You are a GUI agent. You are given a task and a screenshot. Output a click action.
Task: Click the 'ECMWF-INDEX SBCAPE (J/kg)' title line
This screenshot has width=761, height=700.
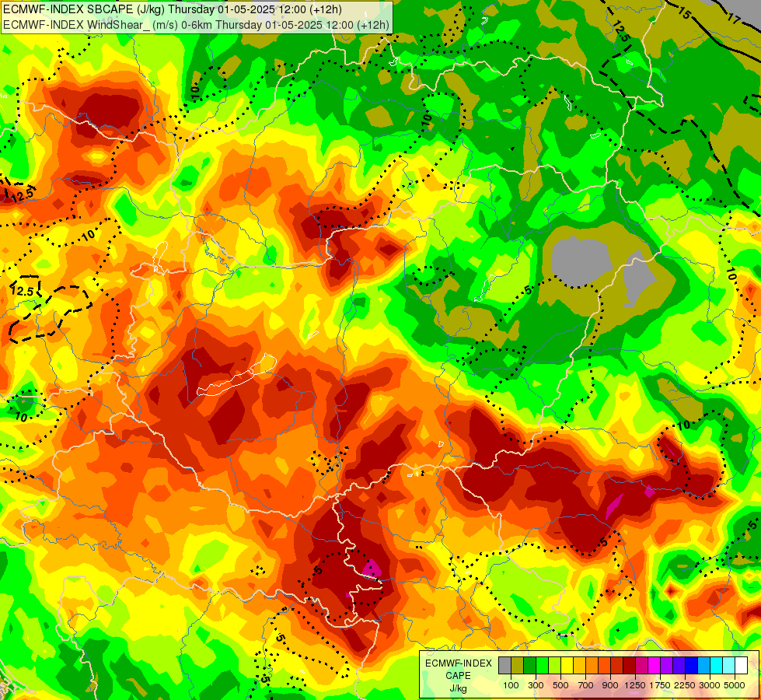click(173, 9)
